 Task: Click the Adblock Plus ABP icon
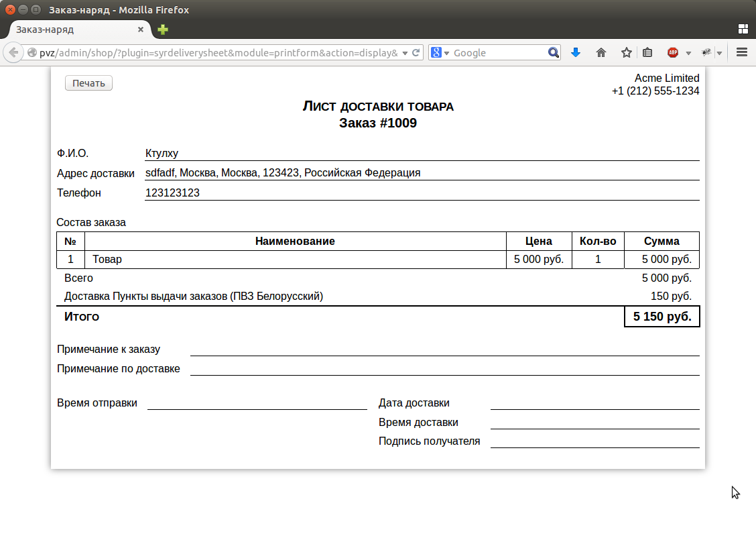pyautogui.click(x=673, y=52)
